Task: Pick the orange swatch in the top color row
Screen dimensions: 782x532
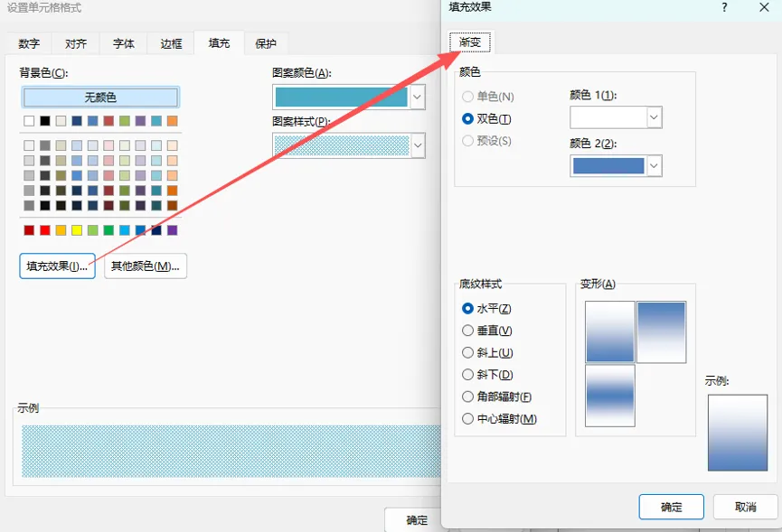Action: [x=172, y=120]
